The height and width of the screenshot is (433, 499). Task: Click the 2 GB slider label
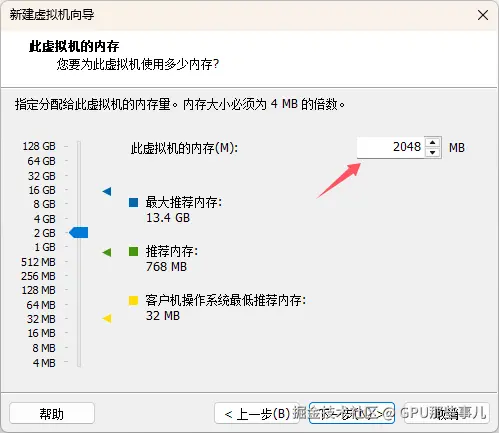(x=45, y=233)
